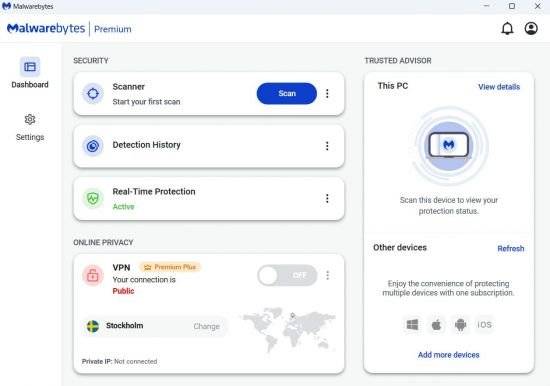The width and height of the screenshot is (550, 386).
Task: Turn on the VPN toggle switch
Action: 287,275
